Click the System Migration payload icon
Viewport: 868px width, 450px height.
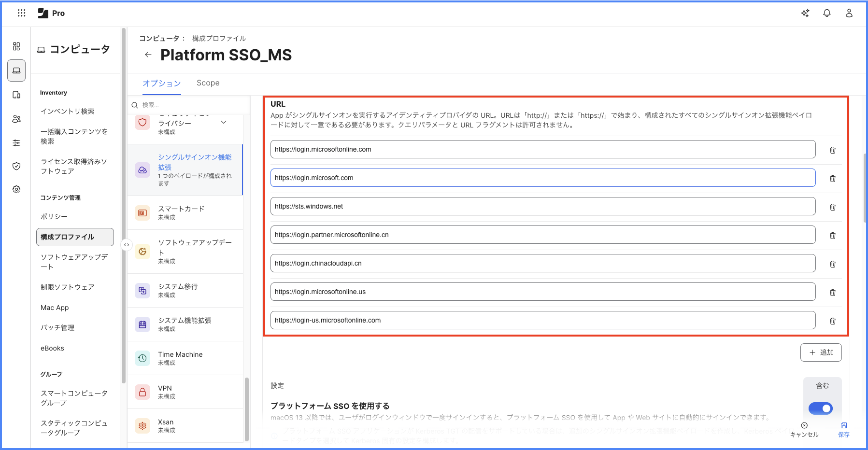142,291
